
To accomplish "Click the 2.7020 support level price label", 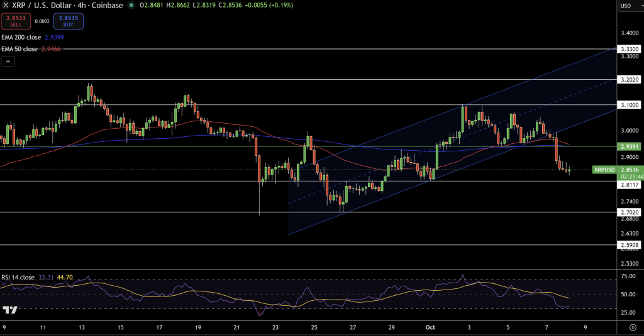I will (x=630, y=212).
